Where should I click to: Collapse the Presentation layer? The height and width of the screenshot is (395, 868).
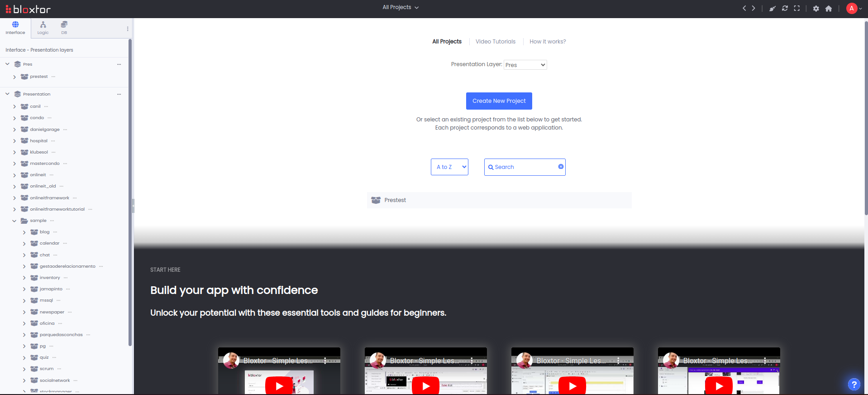7,94
